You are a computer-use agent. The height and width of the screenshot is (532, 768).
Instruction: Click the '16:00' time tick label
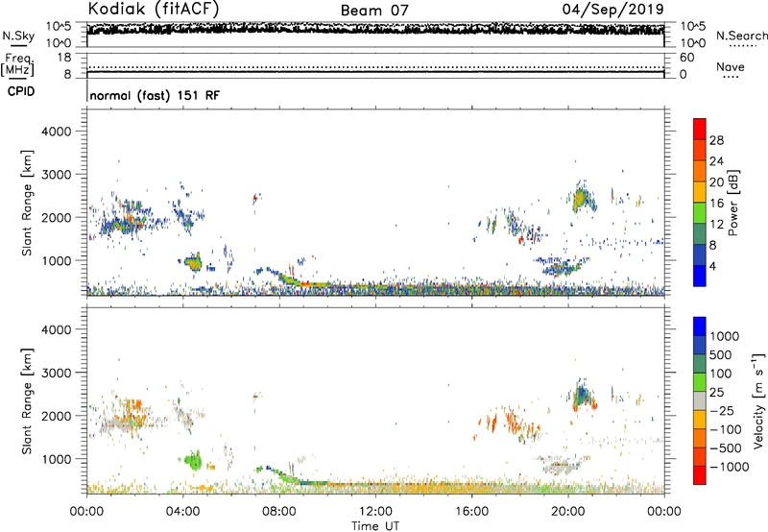471,512
